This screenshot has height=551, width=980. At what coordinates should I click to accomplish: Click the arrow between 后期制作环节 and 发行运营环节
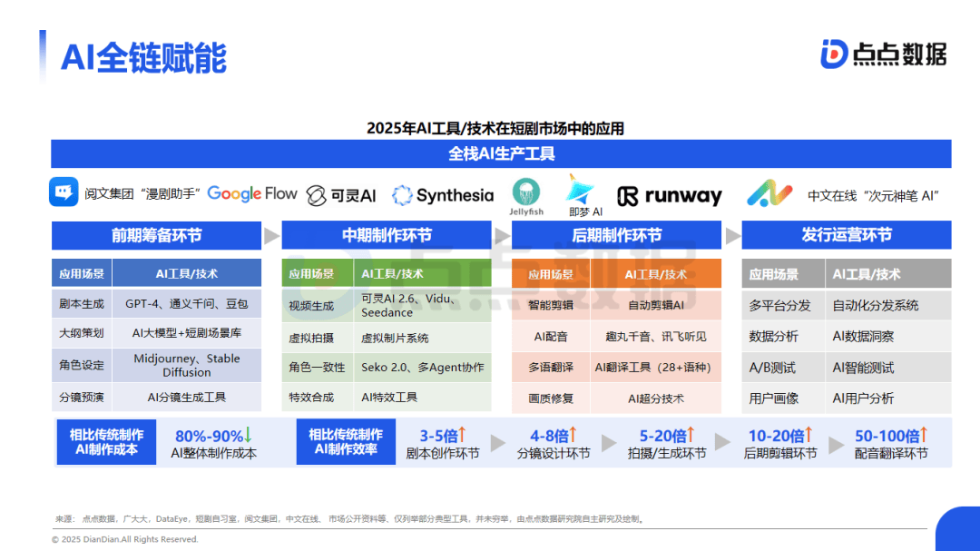point(731,236)
